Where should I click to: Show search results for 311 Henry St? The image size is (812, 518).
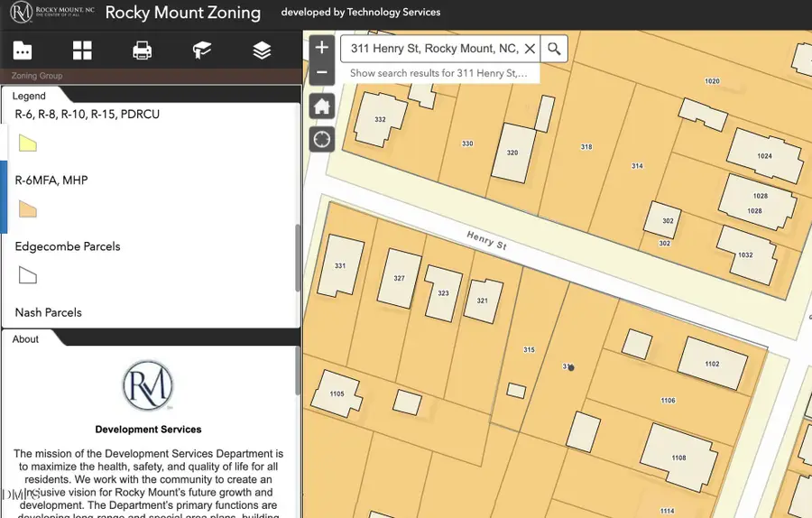pos(438,73)
